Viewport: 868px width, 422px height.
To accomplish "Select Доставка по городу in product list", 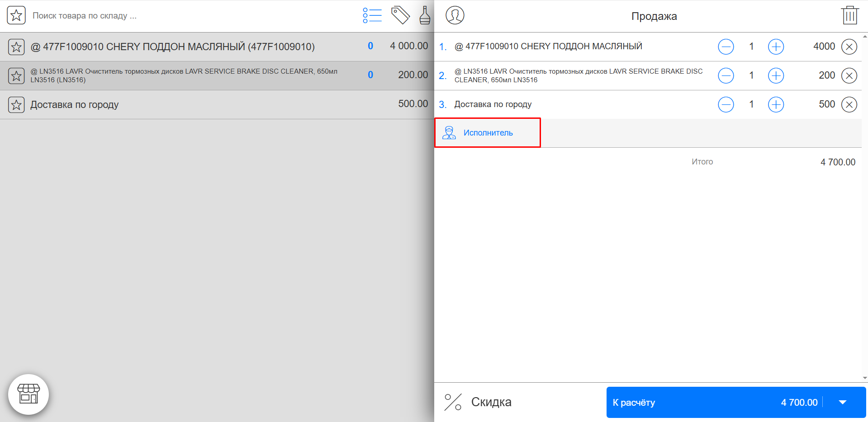I will pyautogui.click(x=75, y=105).
